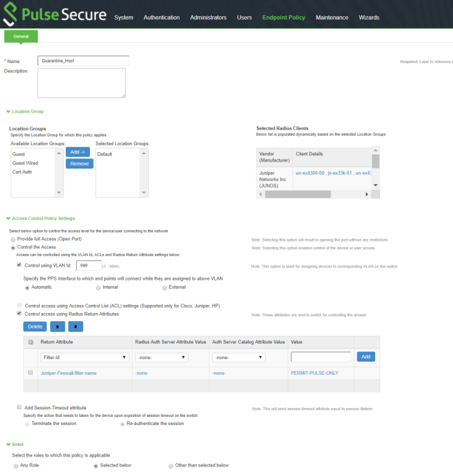Viewport: 453px width, 476px height.
Task: Open the Return Attribute Filter-Id dropdown
Action: [85, 358]
